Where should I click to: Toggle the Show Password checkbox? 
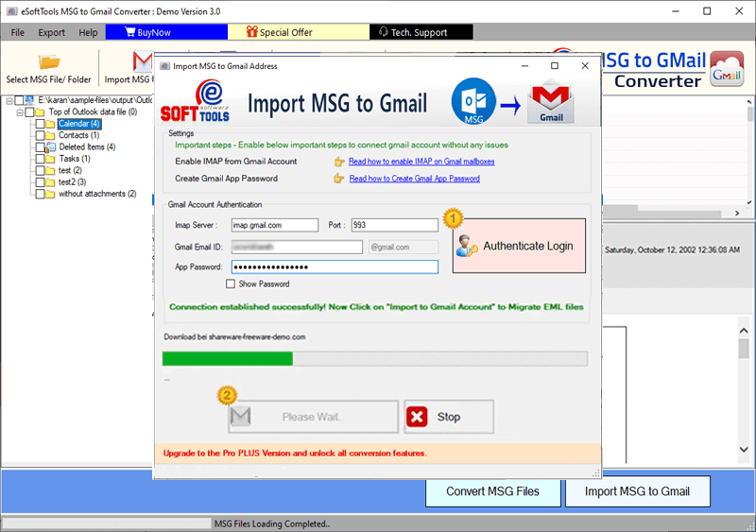(x=231, y=284)
